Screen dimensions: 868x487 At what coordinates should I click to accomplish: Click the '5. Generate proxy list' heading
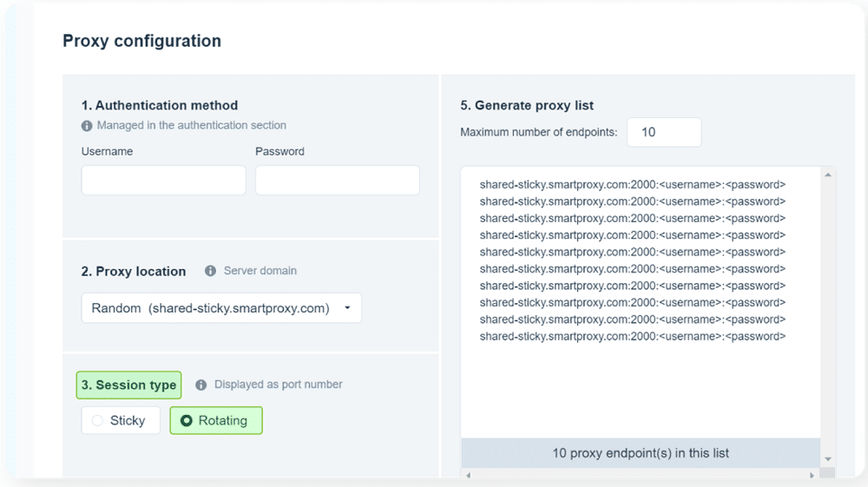pos(527,105)
